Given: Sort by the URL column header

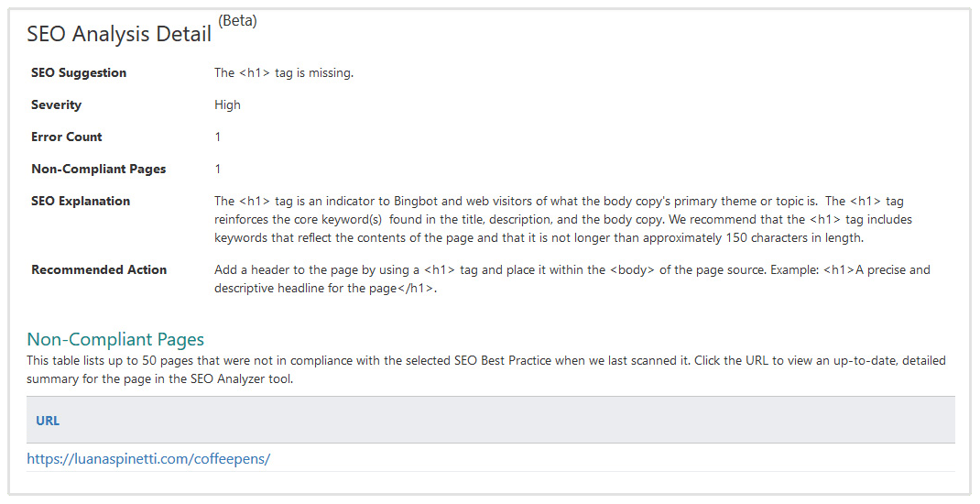Looking at the screenshot, I should [48, 421].
